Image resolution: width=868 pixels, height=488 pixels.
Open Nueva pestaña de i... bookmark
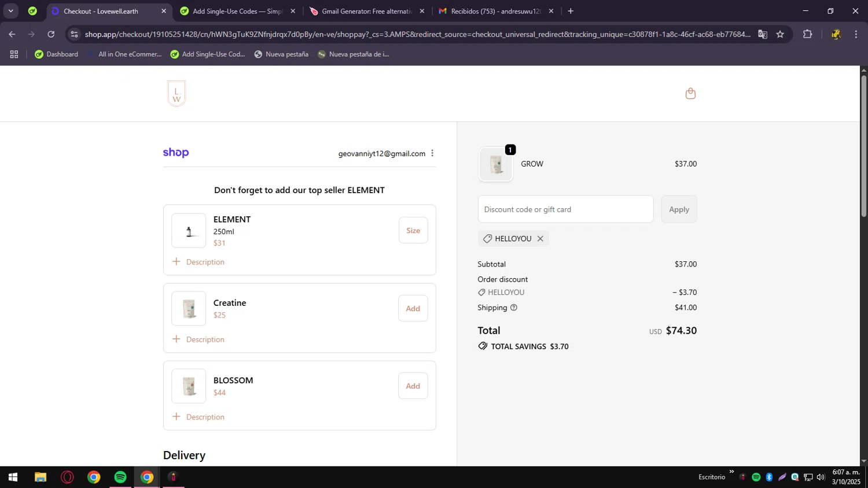click(x=354, y=54)
